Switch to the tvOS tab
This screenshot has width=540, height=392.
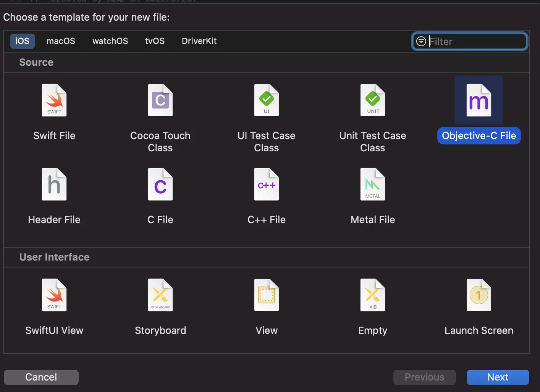155,41
